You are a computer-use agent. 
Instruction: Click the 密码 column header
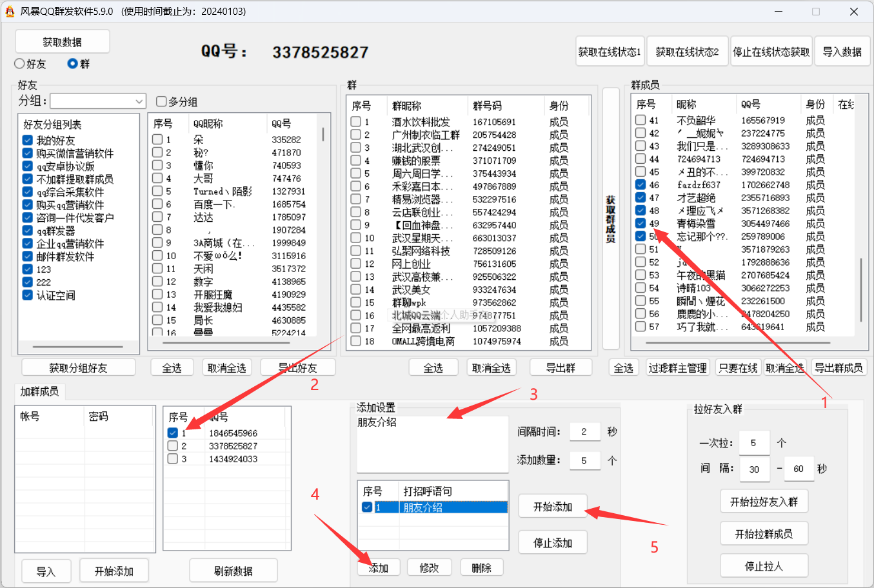pos(119,416)
